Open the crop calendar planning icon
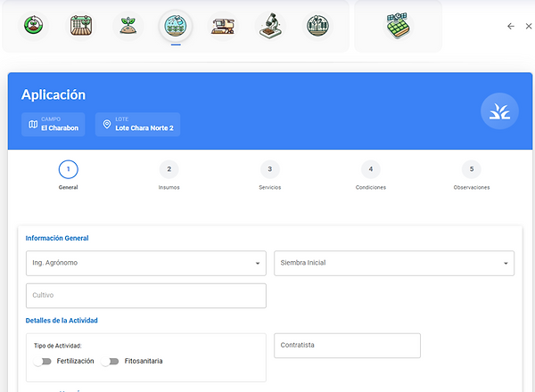Viewport: 535px width, 392px height. (81, 26)
